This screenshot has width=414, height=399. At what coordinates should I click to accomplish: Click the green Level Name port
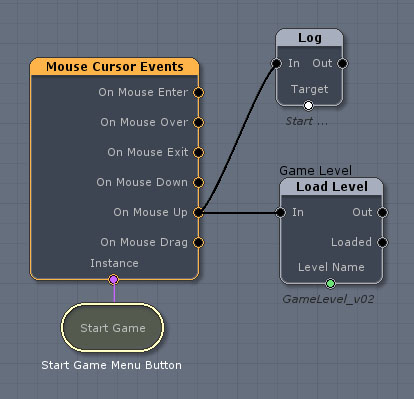point(330,284)
